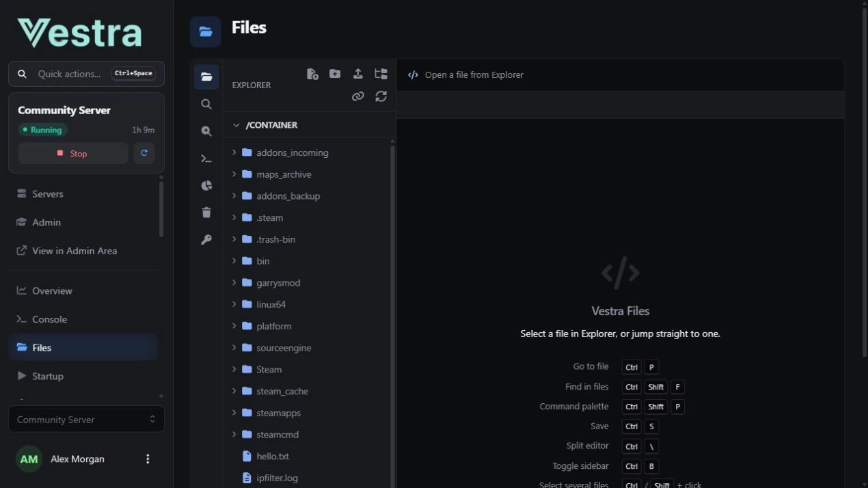This screenshot has width=868, height=488.
Task: Click the upload icon in Explorer toolbar
Action: click(x=357, y=74)
